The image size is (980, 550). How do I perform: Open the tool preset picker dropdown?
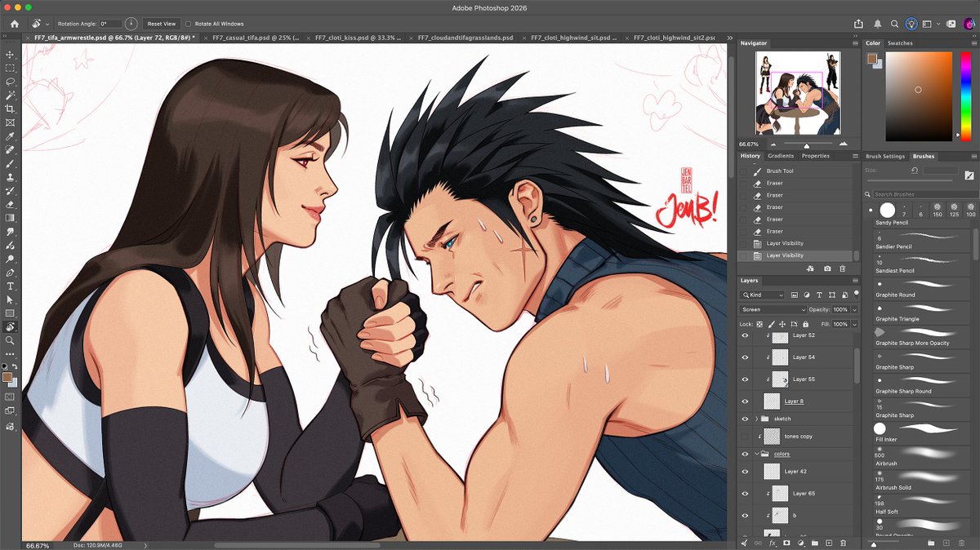pos(40,24)
